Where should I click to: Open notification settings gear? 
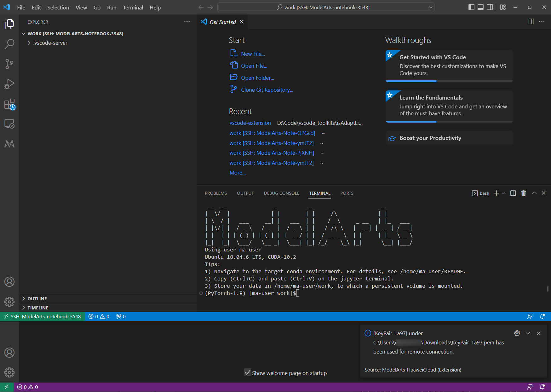pos(517,333)
